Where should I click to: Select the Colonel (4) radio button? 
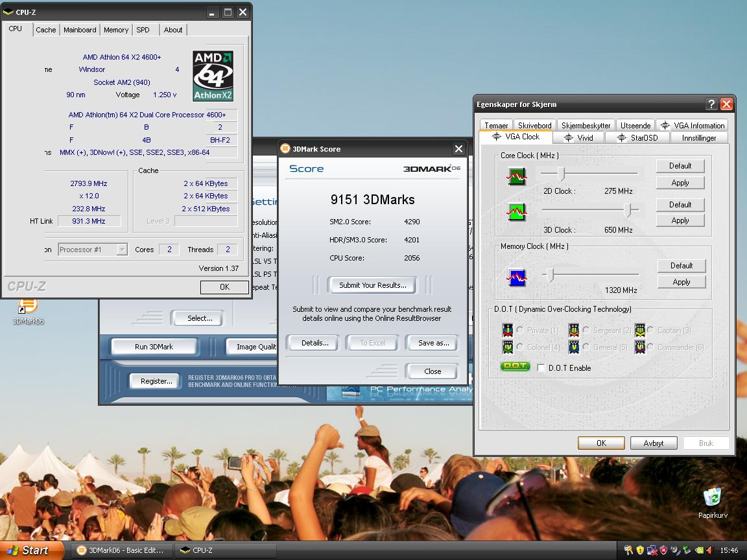click(520, 347)
